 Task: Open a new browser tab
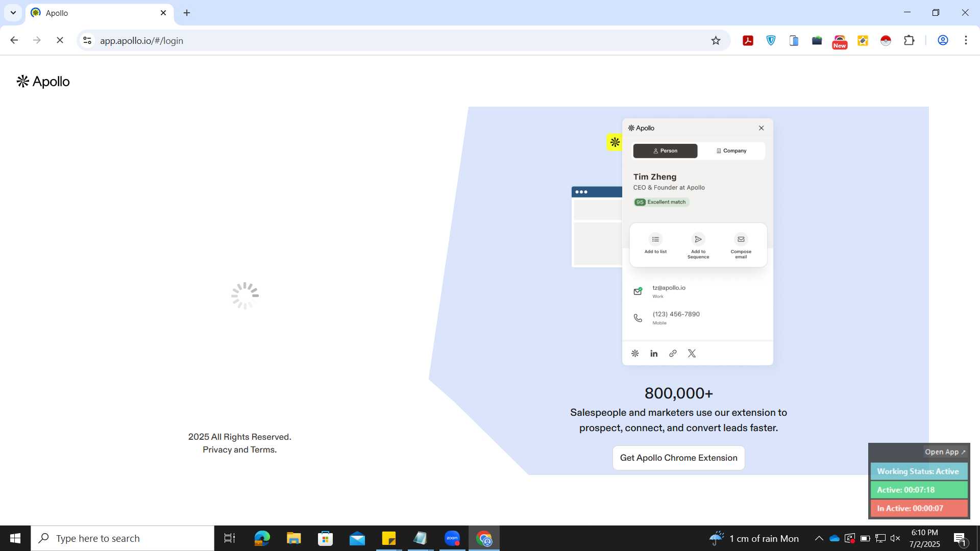pos(187,13)
